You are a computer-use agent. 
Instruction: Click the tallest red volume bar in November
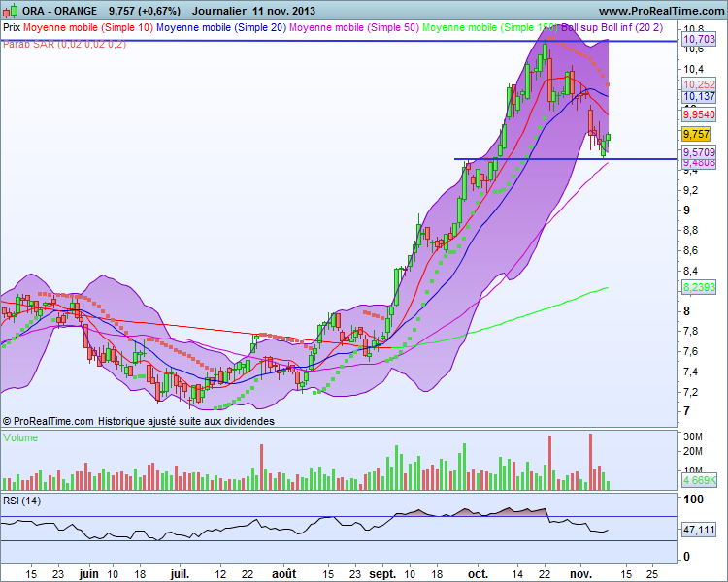point(590,462)
